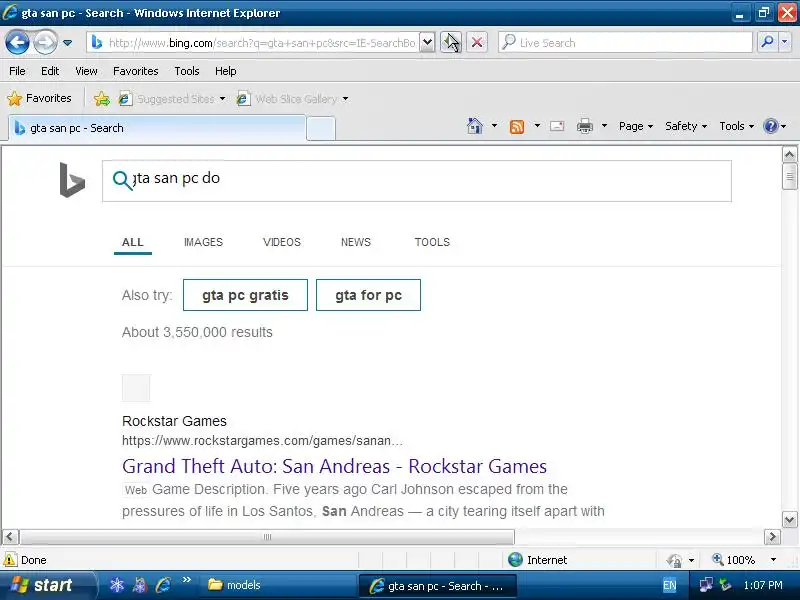Click the EN language bar indicator
This screenshot has height=600, width=800.
click(x=670, y=586)
